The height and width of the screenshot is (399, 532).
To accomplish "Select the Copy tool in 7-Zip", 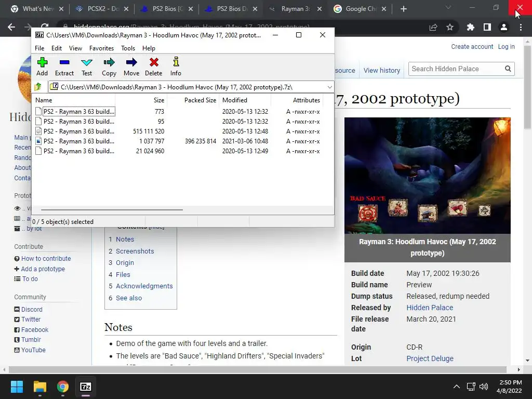I will pos(109,67).
